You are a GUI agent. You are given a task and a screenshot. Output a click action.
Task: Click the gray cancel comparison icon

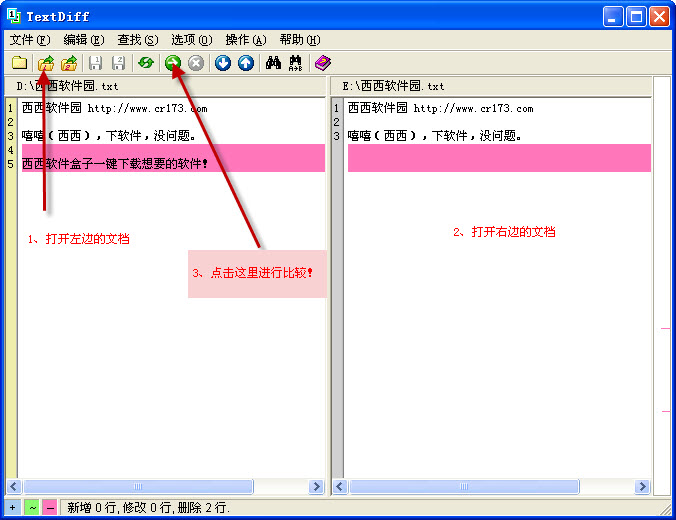[196, 63]
